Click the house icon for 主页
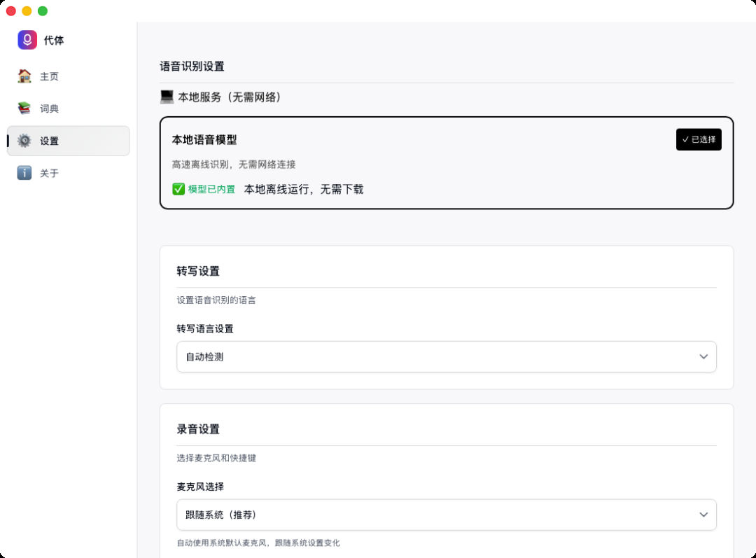The width and height of the screenshot is (756, 558). point(24,76)
